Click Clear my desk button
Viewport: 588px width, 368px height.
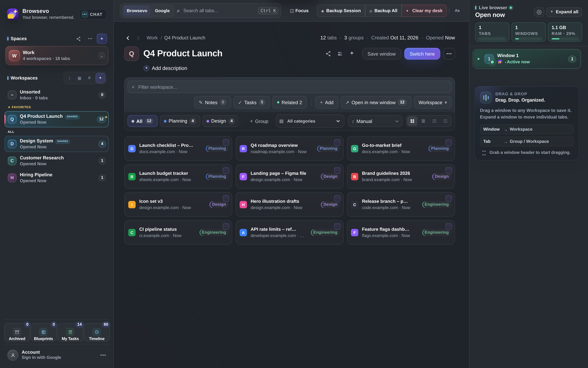(x=424, y=11)
